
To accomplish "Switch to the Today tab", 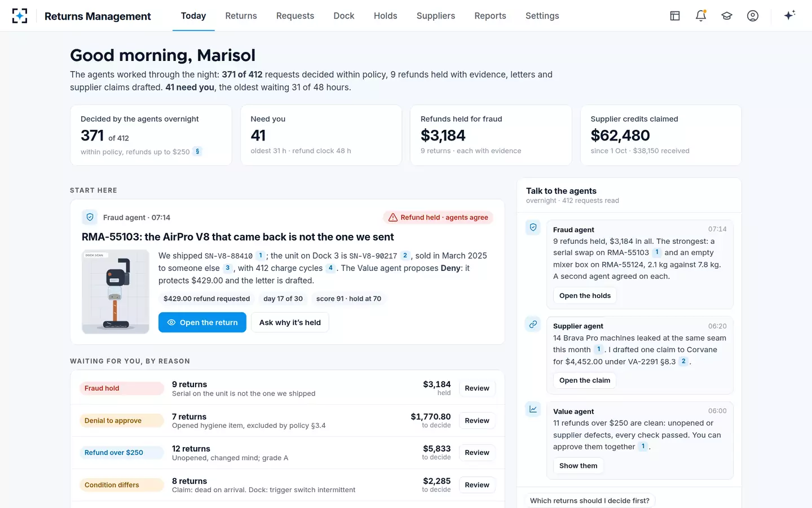I will click(193, 16).
